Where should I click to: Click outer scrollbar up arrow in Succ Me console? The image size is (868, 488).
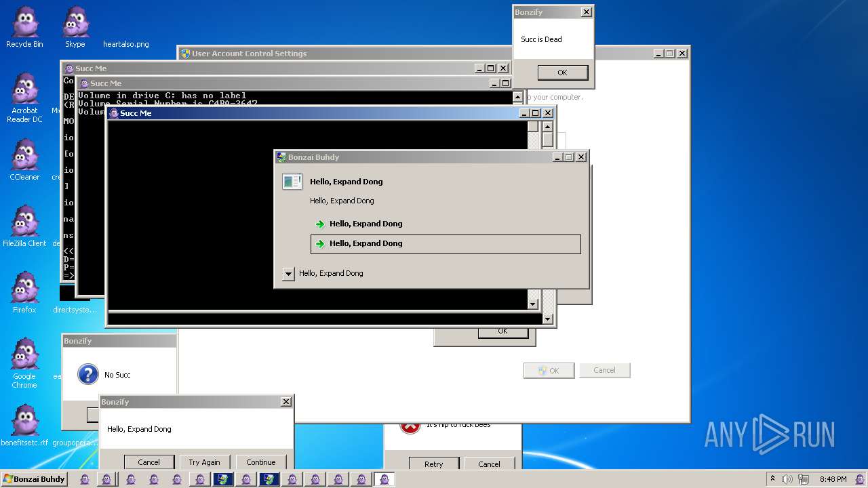click(x=547, y=127)
